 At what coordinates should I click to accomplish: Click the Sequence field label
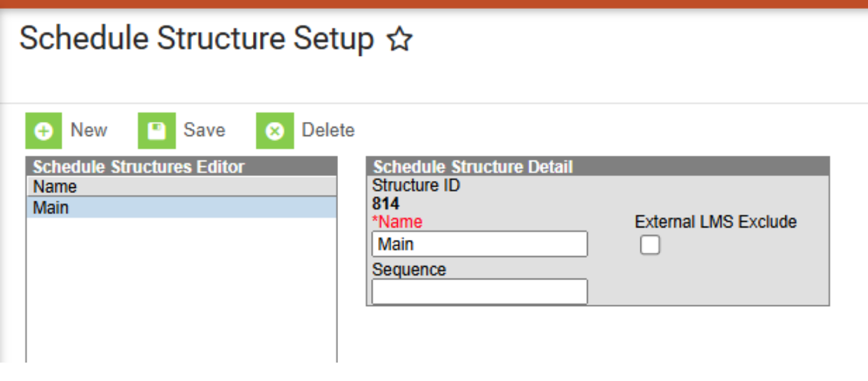409,269
